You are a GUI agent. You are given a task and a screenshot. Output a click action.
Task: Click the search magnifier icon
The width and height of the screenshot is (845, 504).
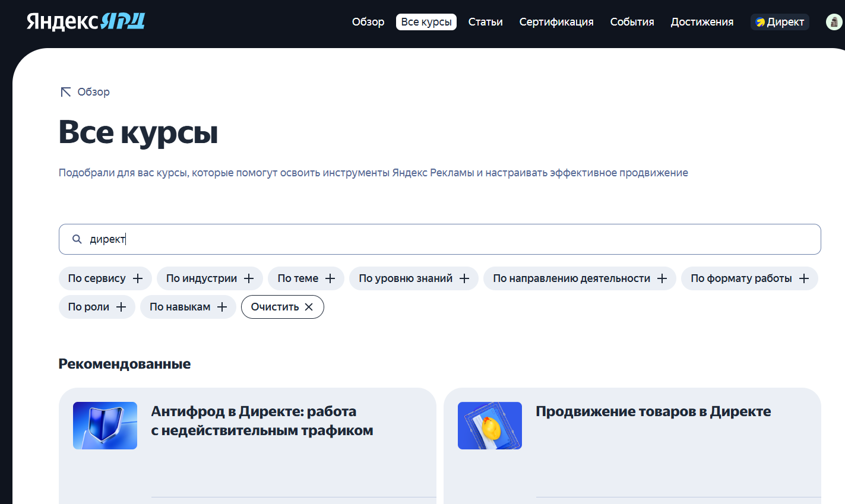77,239
